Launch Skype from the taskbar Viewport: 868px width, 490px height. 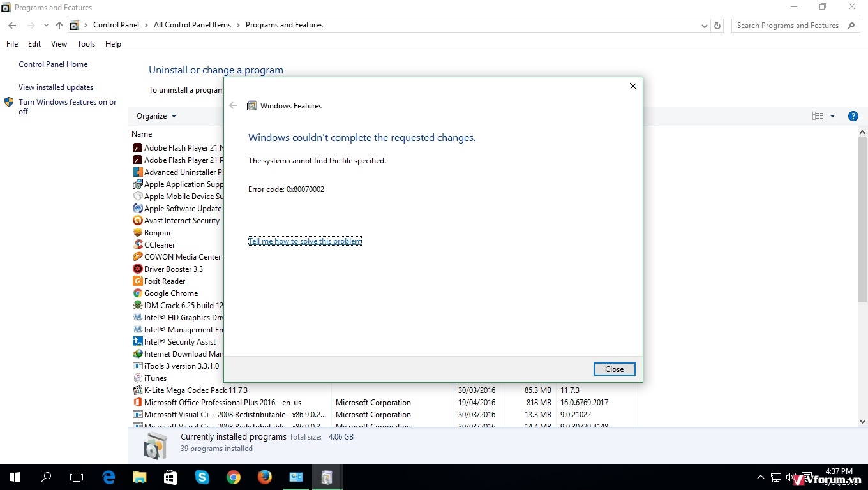pyautogui.click(x=202, y=477)
